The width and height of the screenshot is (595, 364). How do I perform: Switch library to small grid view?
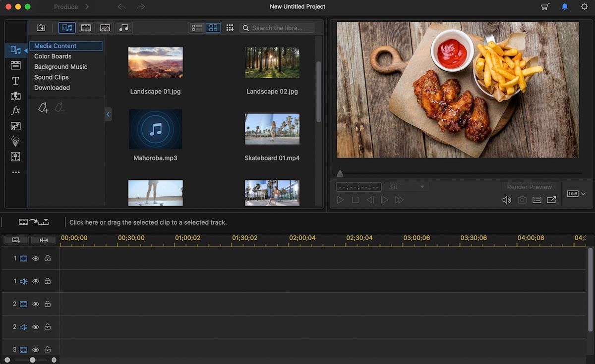[230, 28]
